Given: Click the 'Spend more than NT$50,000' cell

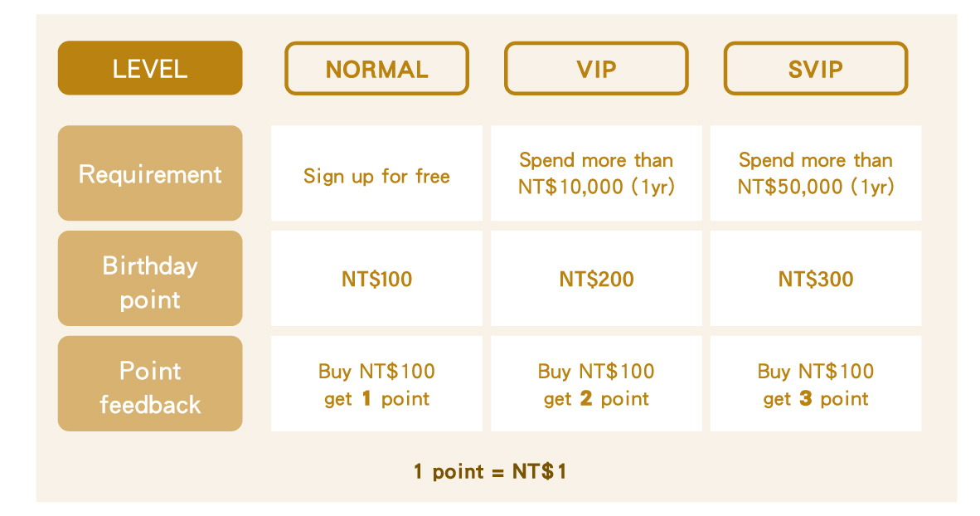Looking at the screenshot, I should click(816, 173).
